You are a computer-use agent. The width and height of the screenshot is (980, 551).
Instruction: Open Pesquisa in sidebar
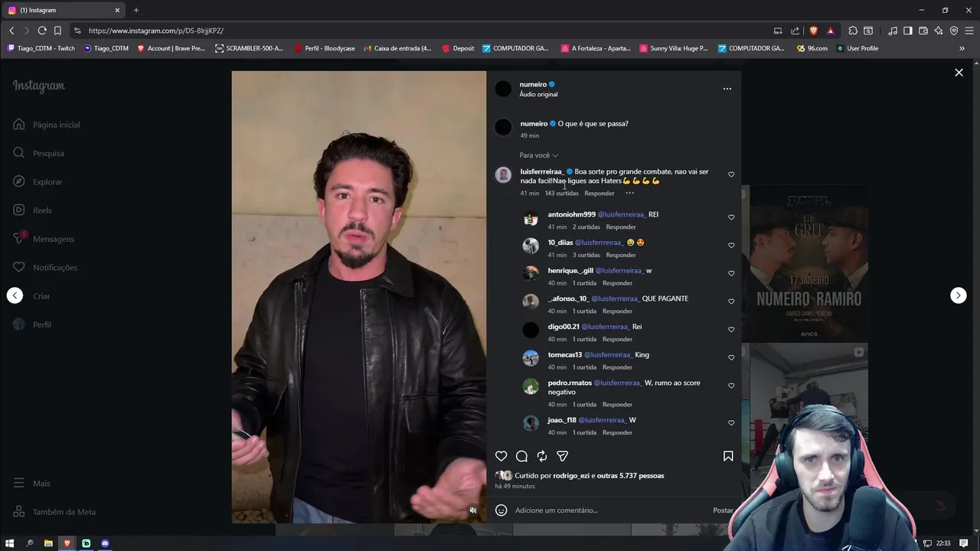tap(39, 153)
